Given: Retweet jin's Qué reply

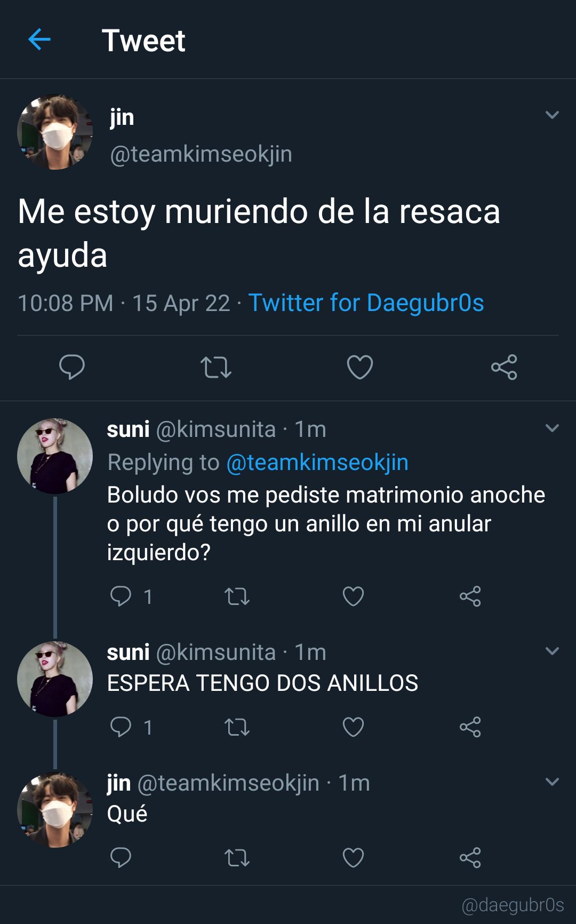Looking at the screenshot, I should [237, 858].
